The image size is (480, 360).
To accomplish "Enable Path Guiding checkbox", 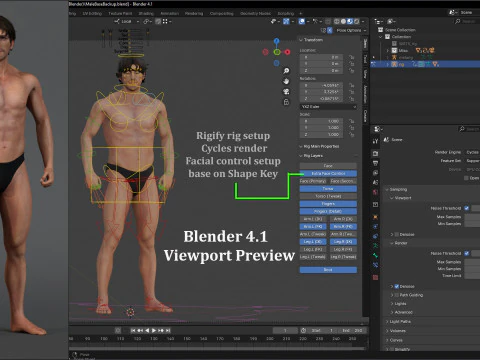I will coord(397,295).
